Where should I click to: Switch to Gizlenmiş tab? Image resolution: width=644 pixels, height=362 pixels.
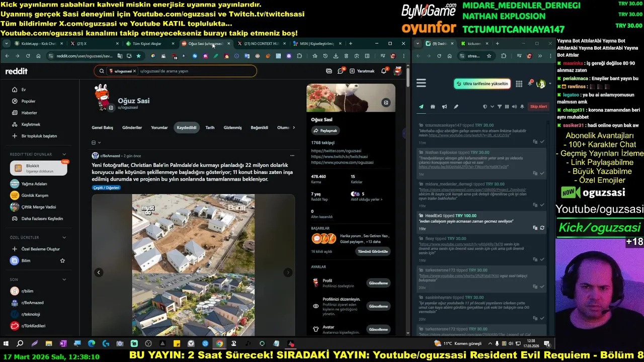click(x=232, y=128)
